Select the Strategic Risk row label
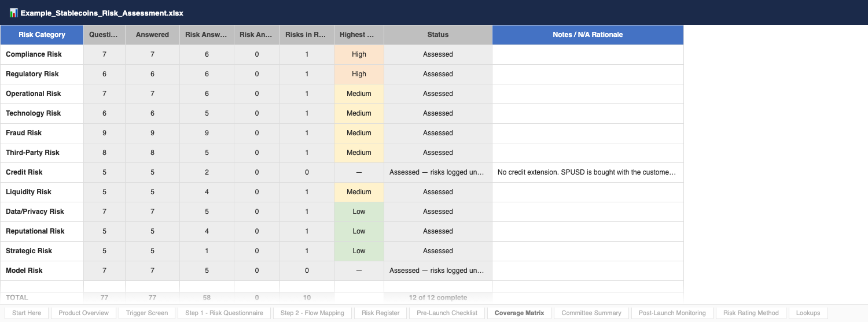 point(42,251)
